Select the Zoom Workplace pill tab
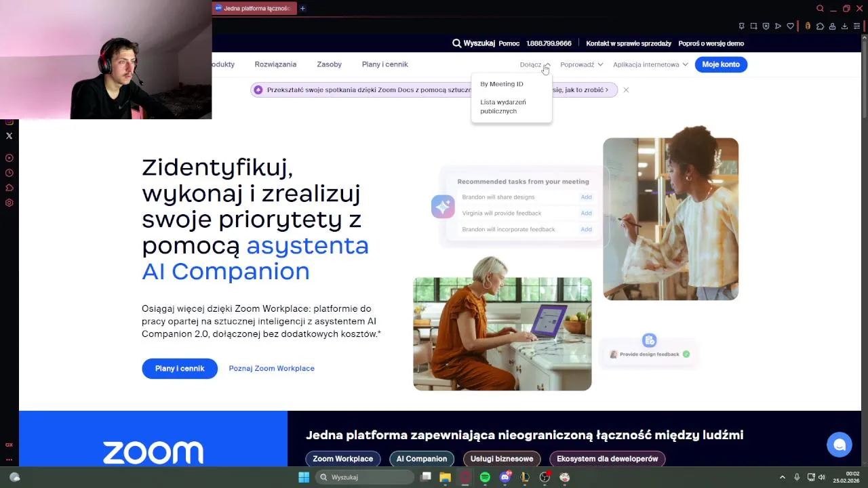Image resolution: width=868 pixels, height=488 pixels. [x=343, y=459]
